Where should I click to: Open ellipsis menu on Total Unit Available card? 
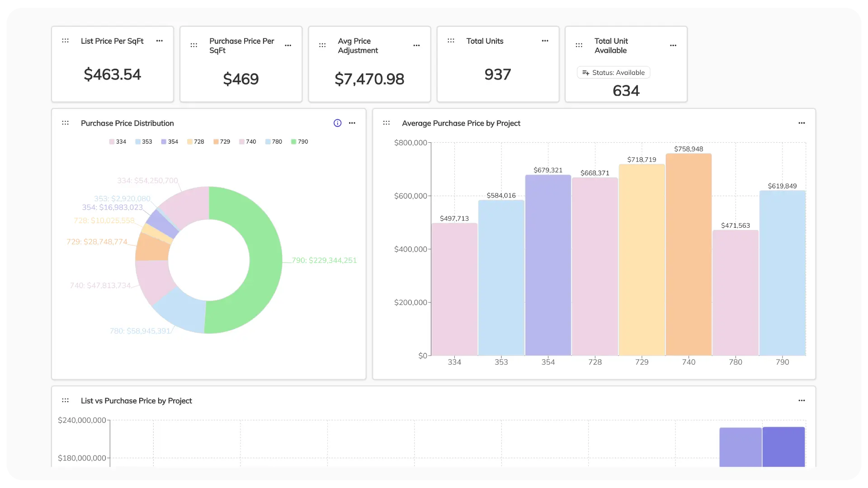click(673, 45)
